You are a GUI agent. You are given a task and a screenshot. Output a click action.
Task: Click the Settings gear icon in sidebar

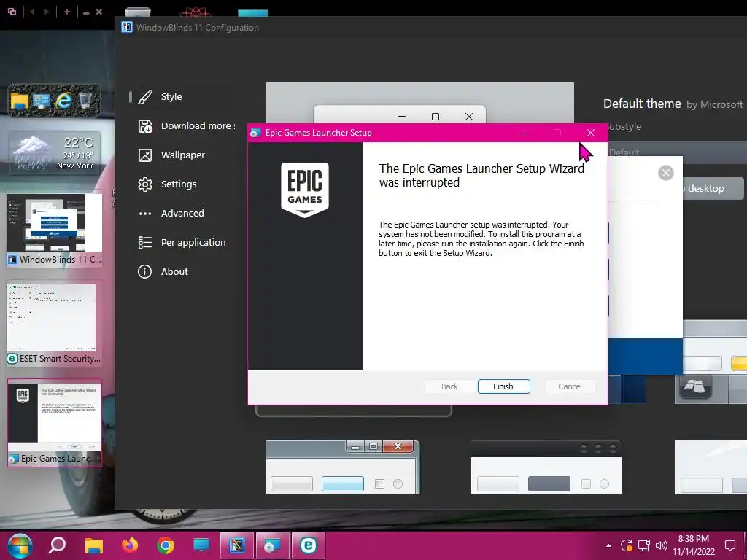point(145,184)
